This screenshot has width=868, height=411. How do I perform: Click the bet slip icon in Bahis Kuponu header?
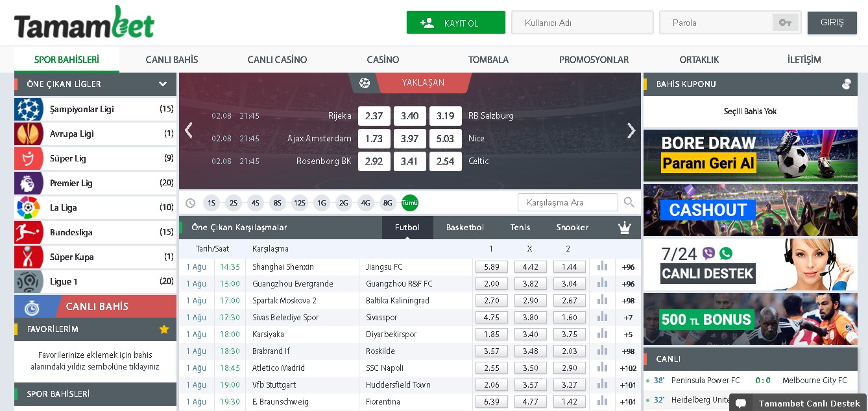(x=846, y=84)
